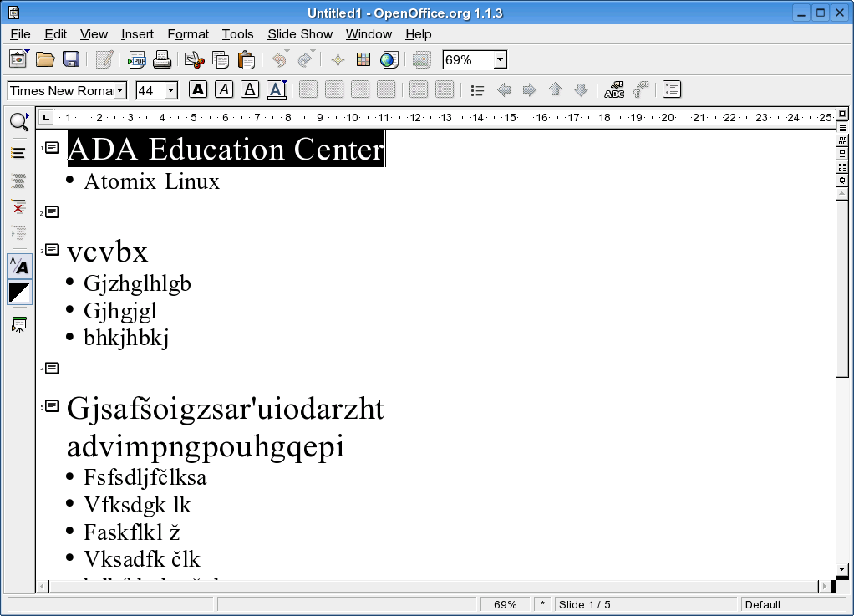Click the slide icon beside 'vcvbx'
Viewport: 854px width, 616px height.
(52, 249)
